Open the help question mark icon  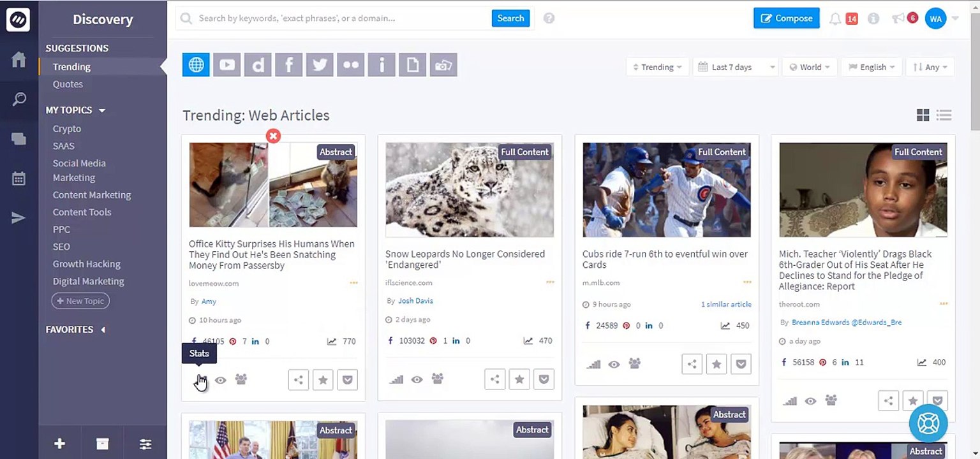(549, 18)
